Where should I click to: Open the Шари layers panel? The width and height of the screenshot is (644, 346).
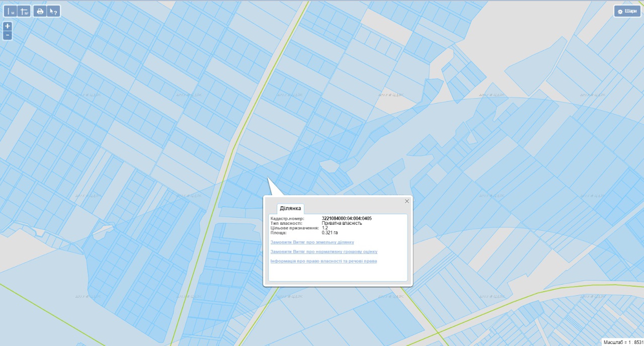click(627, 11)
